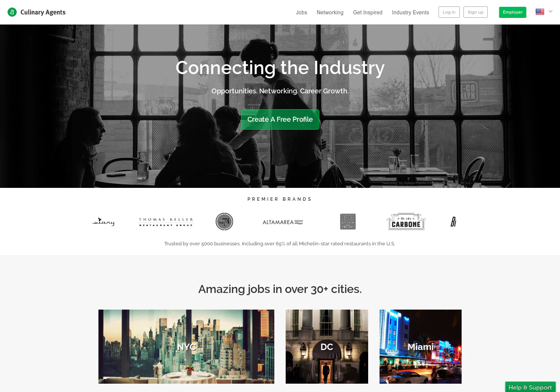
Task: Click the Log in button
Action: pos(449,12)
